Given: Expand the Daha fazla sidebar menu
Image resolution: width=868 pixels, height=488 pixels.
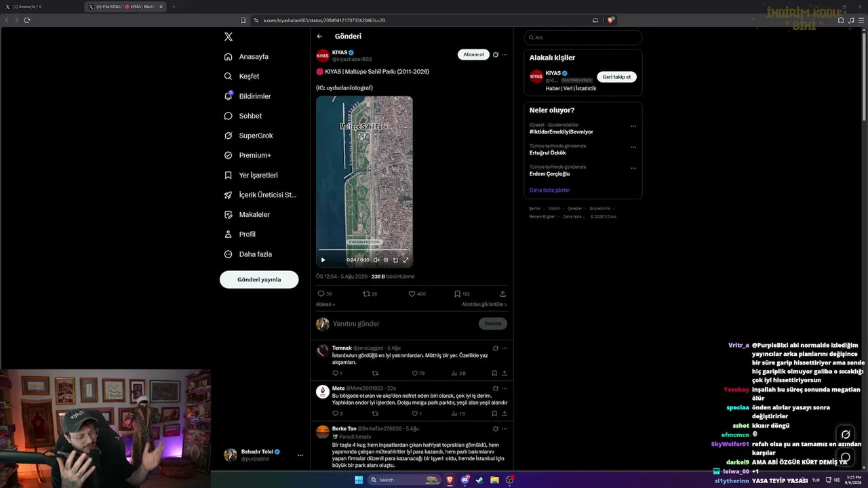Looking at the screenshot, I should pos(248,254).
